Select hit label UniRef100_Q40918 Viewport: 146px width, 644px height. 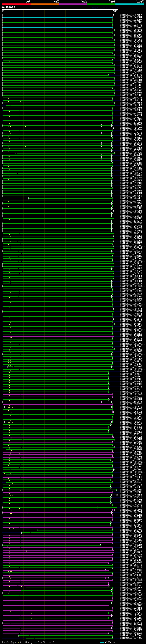pyautogui.click(x=131, y=45)
